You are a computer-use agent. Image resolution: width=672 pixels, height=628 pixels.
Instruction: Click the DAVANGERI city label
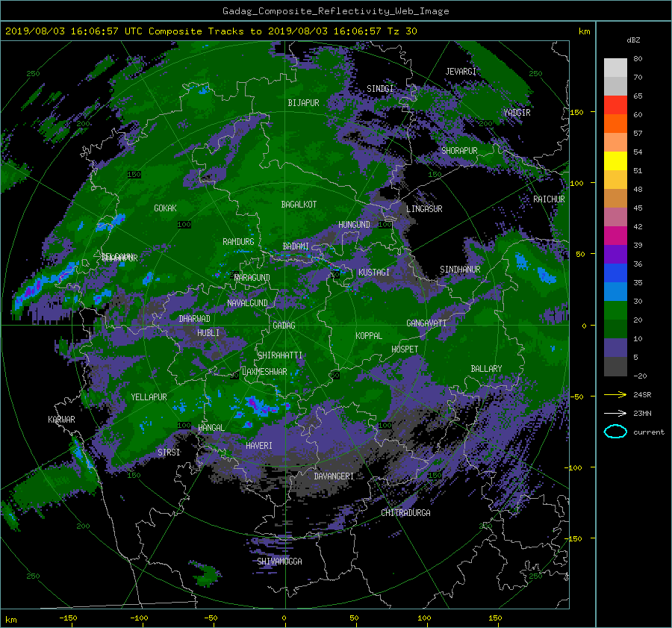pyautogui.click(x=334, y=476)
